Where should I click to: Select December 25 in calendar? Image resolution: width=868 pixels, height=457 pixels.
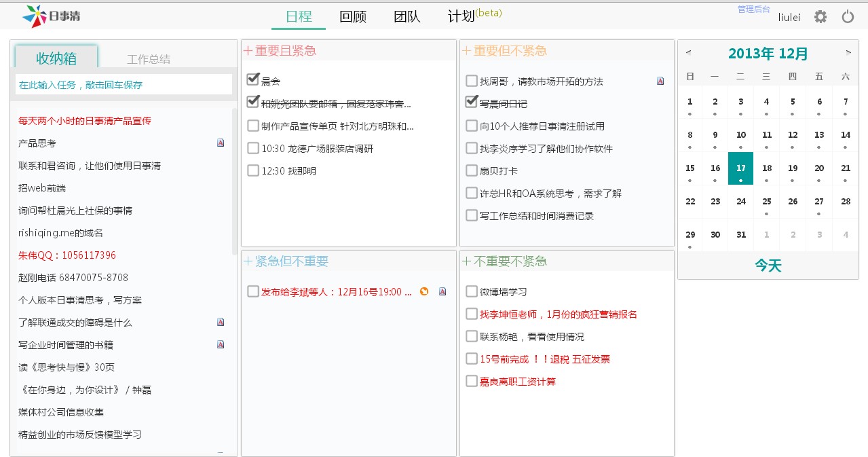[767, 202]
